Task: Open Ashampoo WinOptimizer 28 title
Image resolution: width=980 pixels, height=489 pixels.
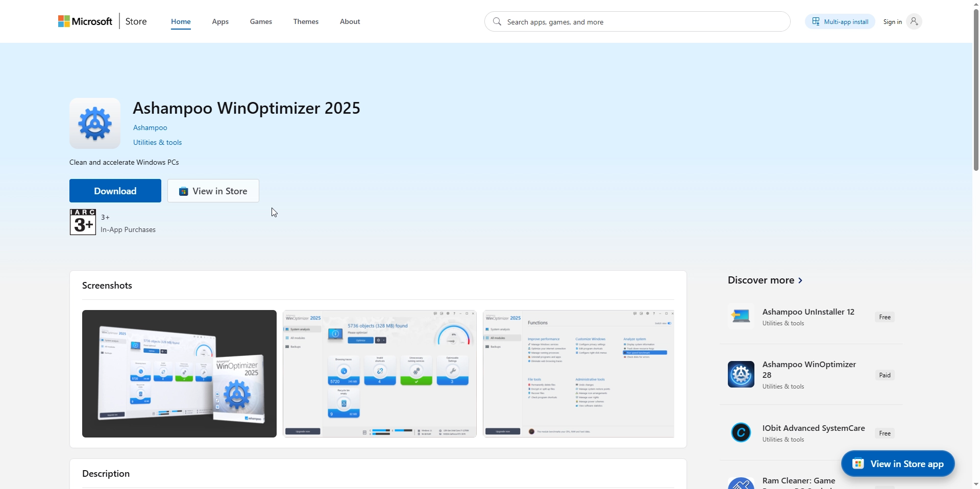Action: 809,370
